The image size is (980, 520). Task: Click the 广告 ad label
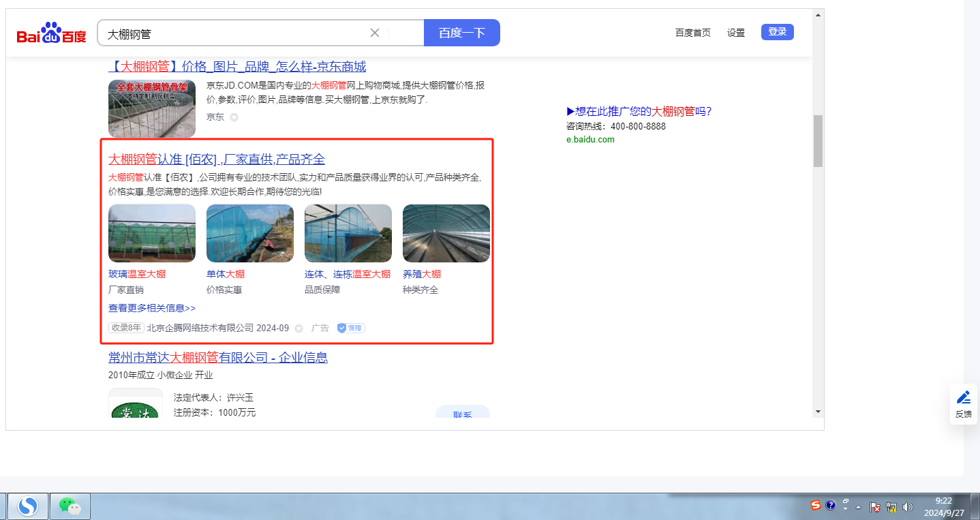point(320,328)
